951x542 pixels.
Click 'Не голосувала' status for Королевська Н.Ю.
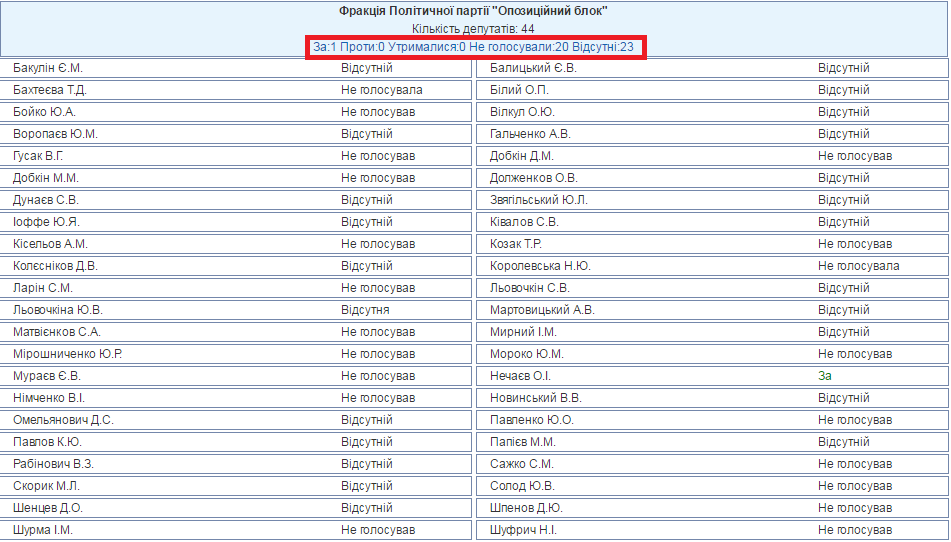click(858, 266)
